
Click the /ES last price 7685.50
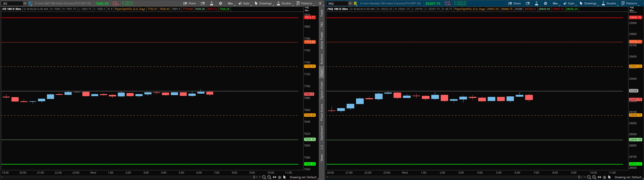click(102, 3)
